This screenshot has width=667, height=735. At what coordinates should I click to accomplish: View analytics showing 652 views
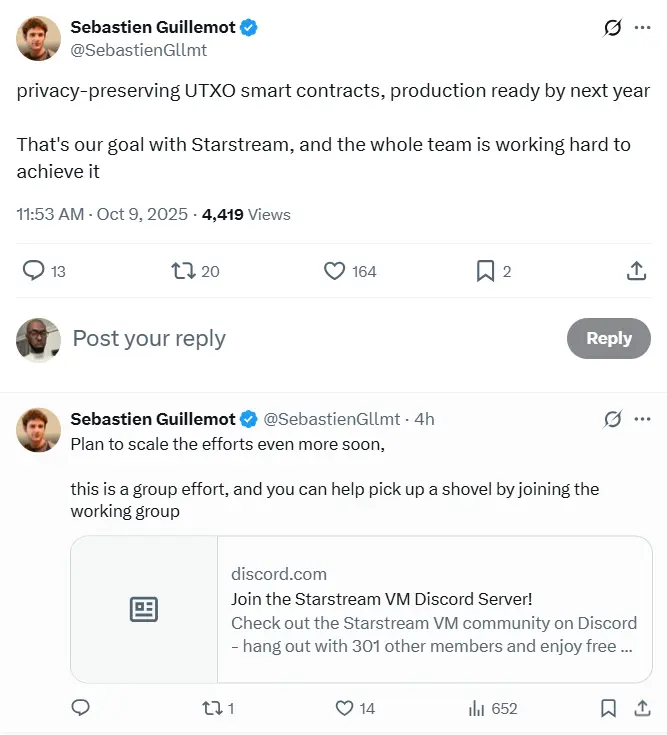[x=477, y=708]
